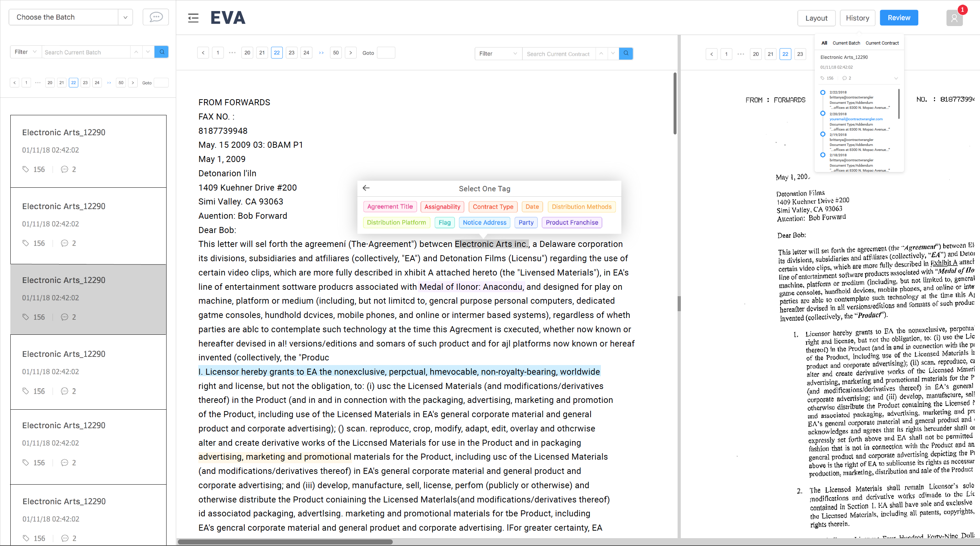Open youremail@contractwrangler.com link in history
Screen dimensions: 980x546
coord(856,119)
